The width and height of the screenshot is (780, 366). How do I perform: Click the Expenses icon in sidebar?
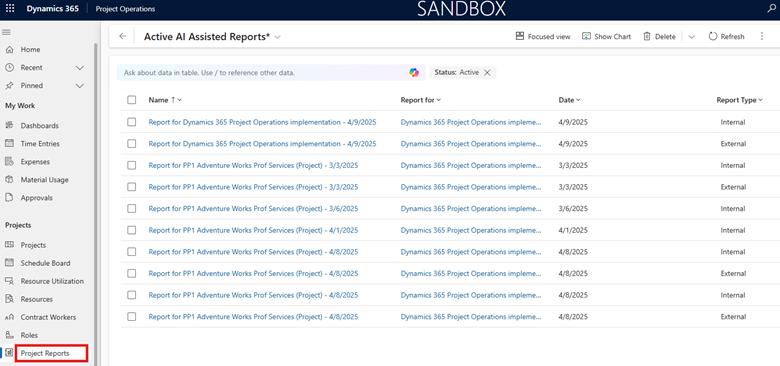pyautogui.click(x=9, y=162)
